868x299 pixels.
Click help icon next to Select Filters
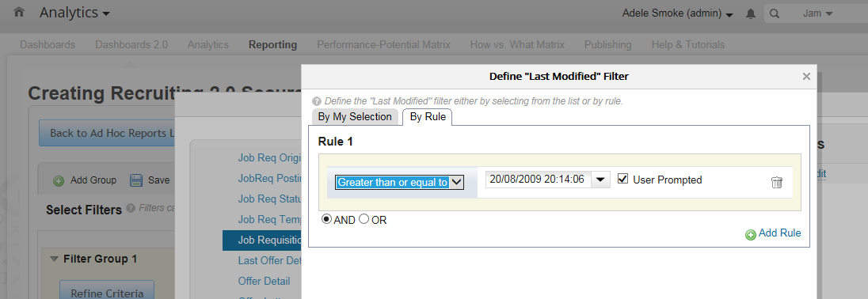click(x=131, y=208)
